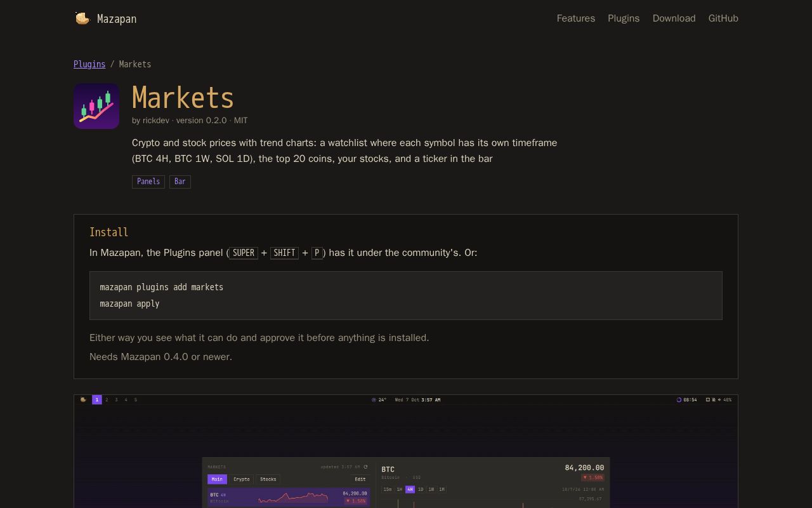812x508 pixels.
Task: Click the "Crypto and stock prices with trend charts" description
Action: [344, 150]
